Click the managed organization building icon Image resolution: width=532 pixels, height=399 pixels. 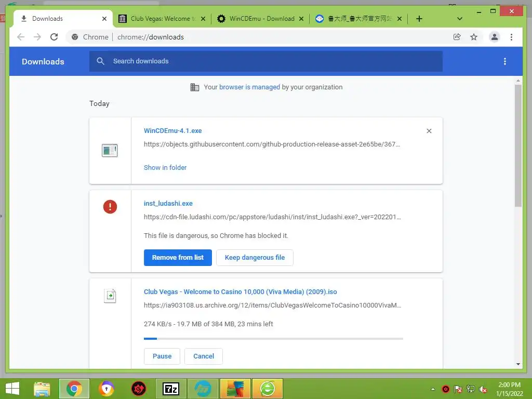[195, 87]
